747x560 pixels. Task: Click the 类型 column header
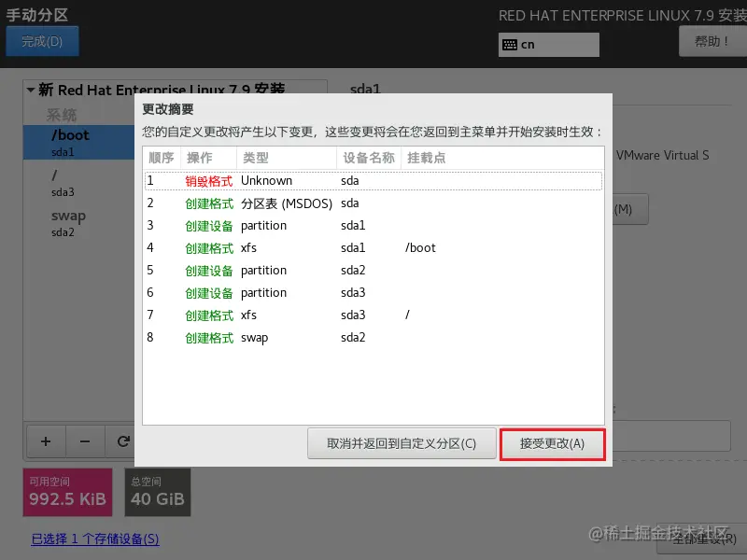pos(287,158)
